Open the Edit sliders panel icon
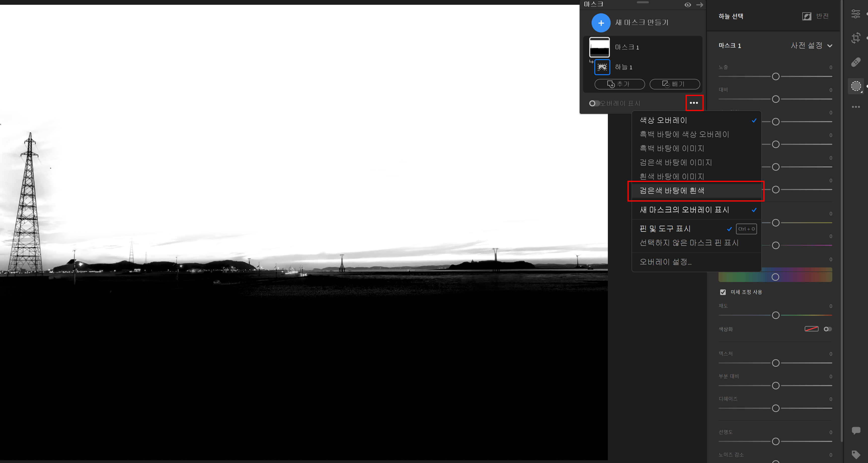Image resolution: width=868 pixels, height=463 pixels. (x=856, y=14)
